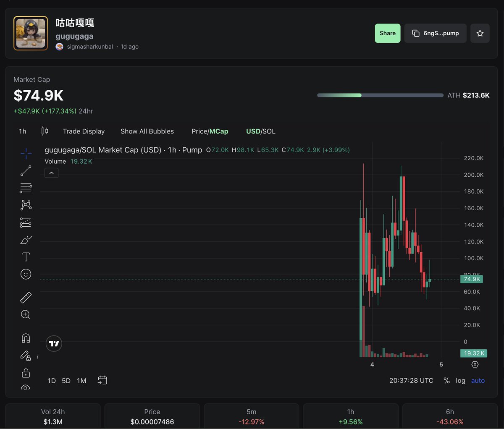The width and height of the screenshot is (504, 429).
Task: Switch the Price/MCap display
Action: point(210,131)
